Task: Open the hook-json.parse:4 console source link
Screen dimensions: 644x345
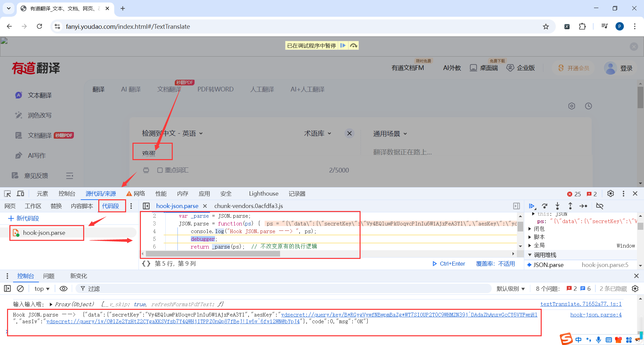Action: pos(596,315)
